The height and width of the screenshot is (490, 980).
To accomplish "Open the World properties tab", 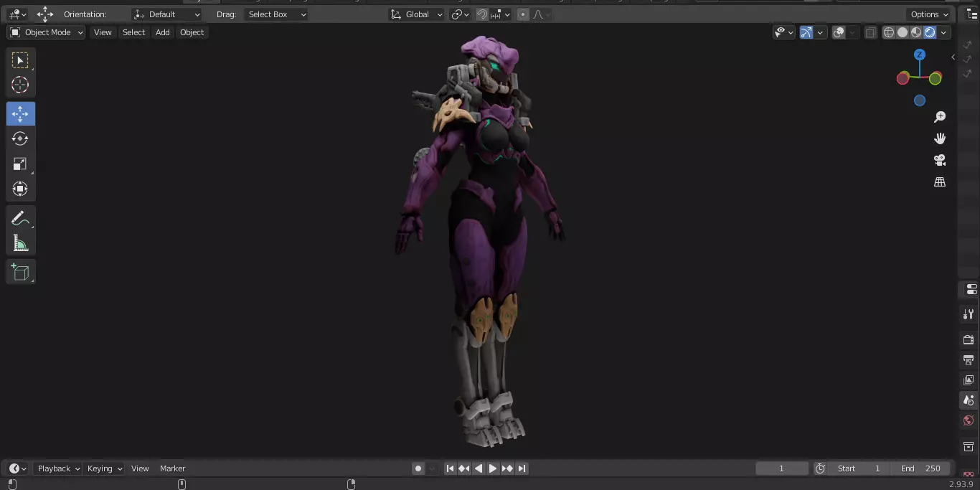I will (x=969, y=421).
